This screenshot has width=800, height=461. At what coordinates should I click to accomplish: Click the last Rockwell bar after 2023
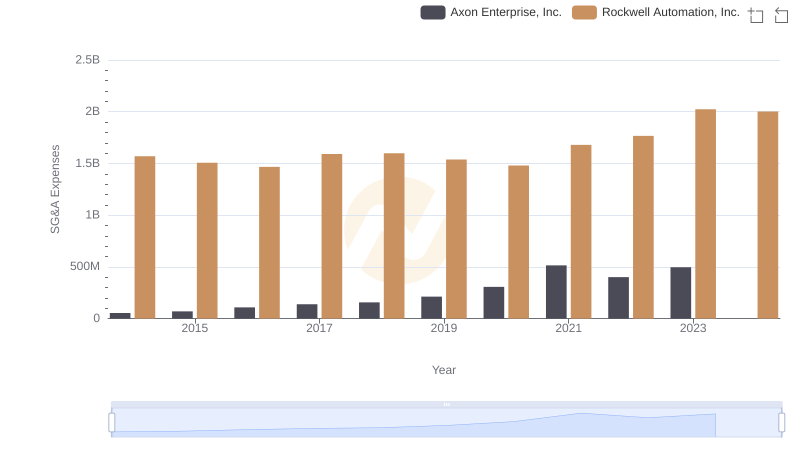click(768, 215)
